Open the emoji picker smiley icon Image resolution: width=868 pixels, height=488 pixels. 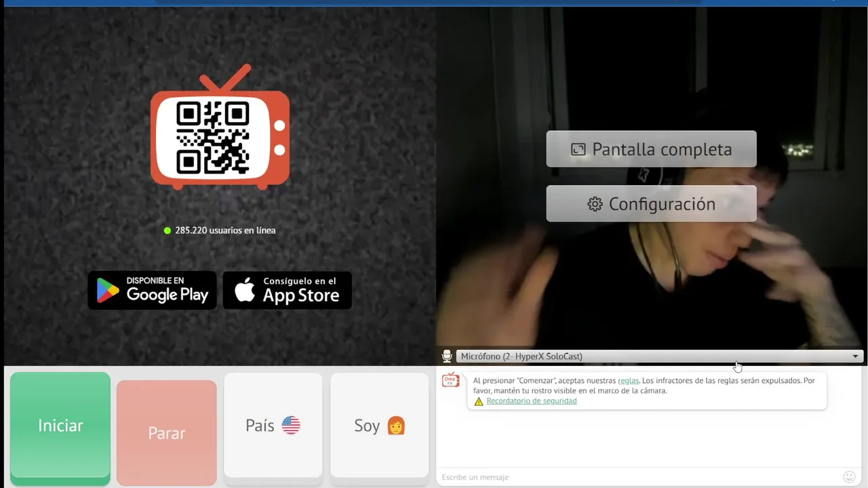click(x=849, y=477)
